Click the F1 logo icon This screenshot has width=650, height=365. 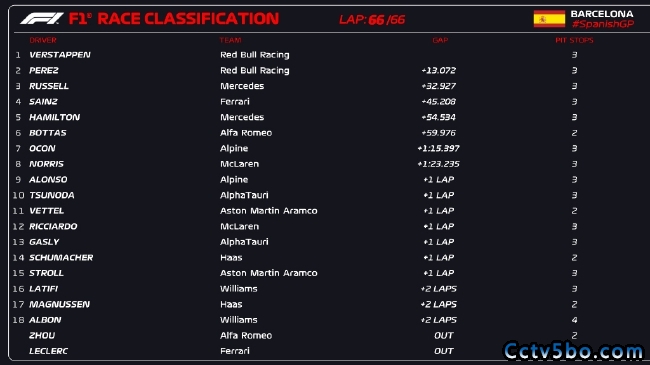(41, 19)
